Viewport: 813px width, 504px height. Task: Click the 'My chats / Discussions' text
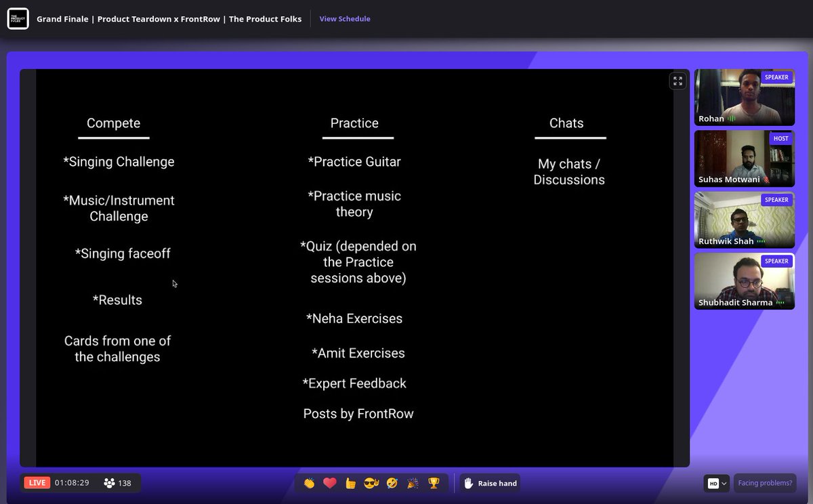click(x=569, y=172)
